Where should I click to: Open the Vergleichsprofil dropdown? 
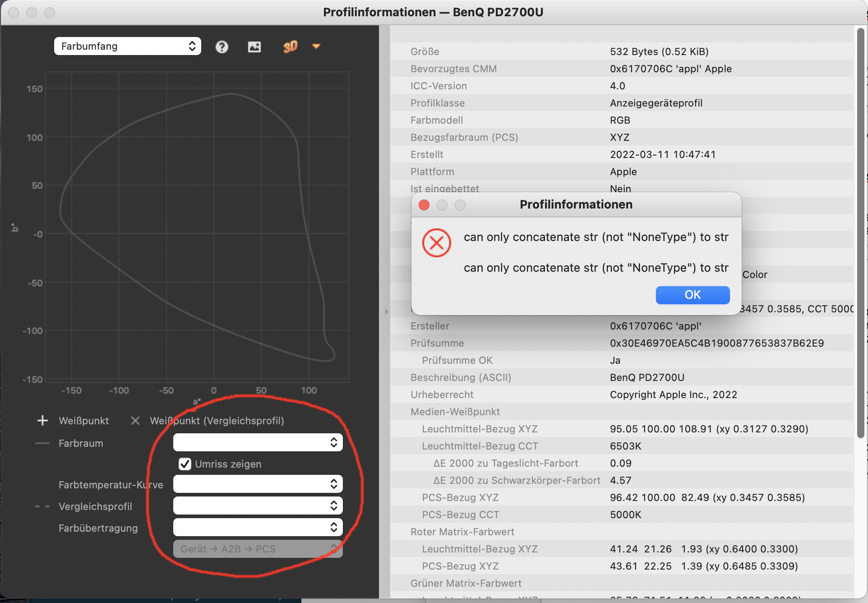pos(257,505)
